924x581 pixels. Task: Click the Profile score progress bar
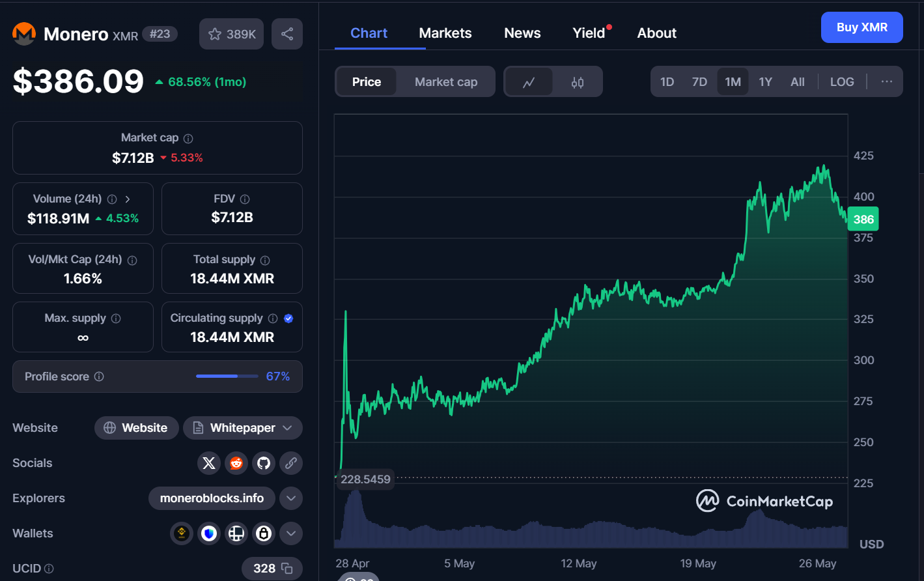click(x=227, y=376)
